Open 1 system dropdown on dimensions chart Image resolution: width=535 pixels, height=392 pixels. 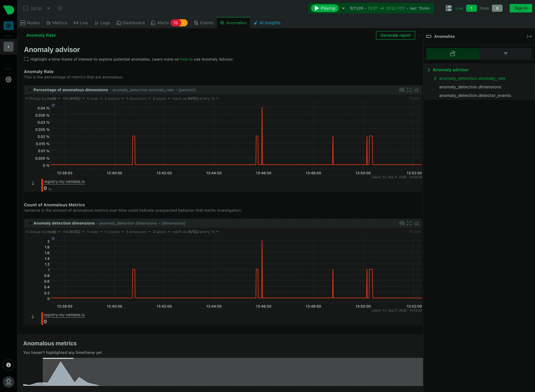114,232
